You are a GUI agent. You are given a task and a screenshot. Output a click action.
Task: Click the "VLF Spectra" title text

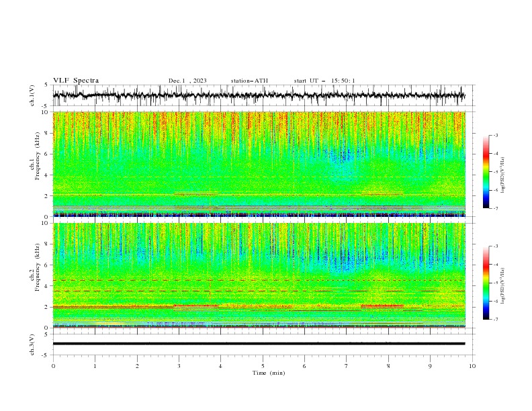[76, 81]
